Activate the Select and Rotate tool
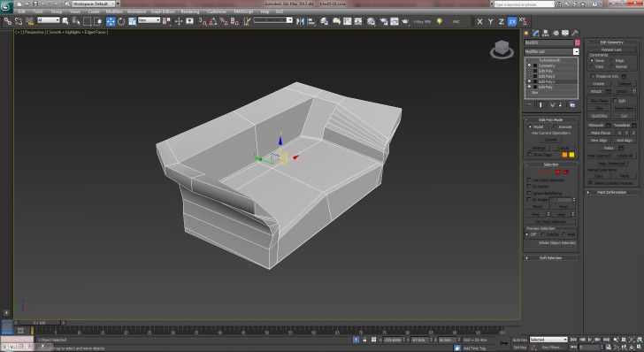 coord(121,21)
